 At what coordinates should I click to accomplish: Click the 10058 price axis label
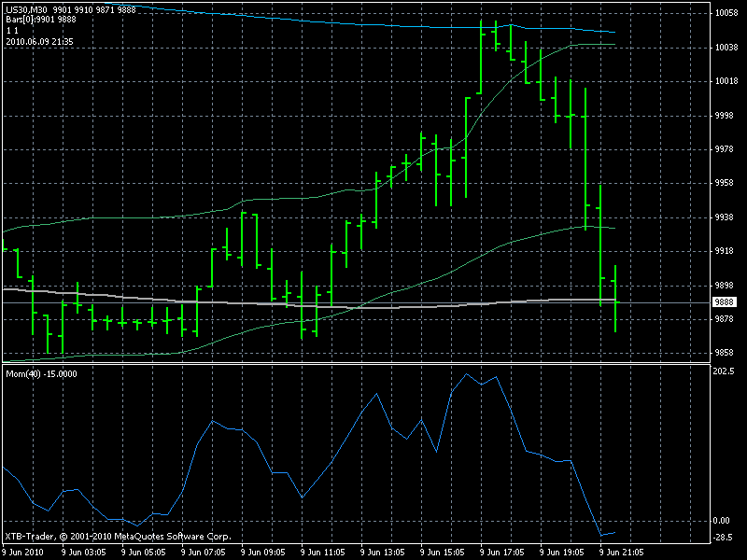coord(726,13)
